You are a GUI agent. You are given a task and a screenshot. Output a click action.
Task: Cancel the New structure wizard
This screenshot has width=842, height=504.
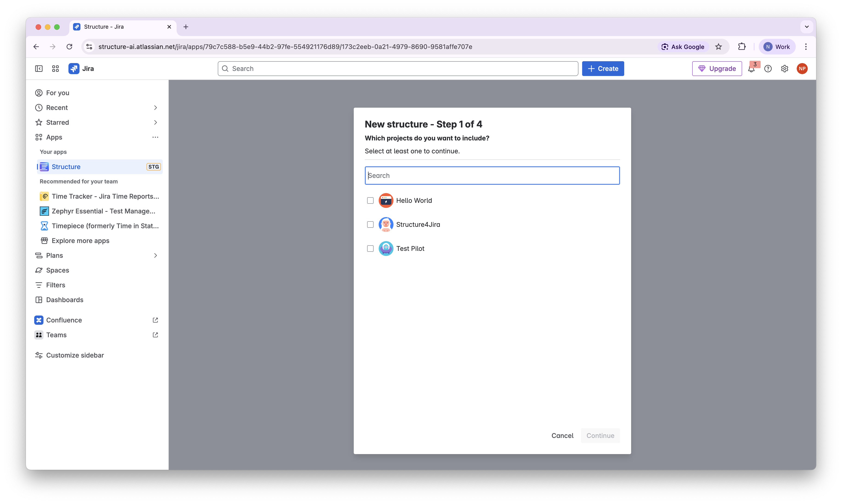(562, 436)
